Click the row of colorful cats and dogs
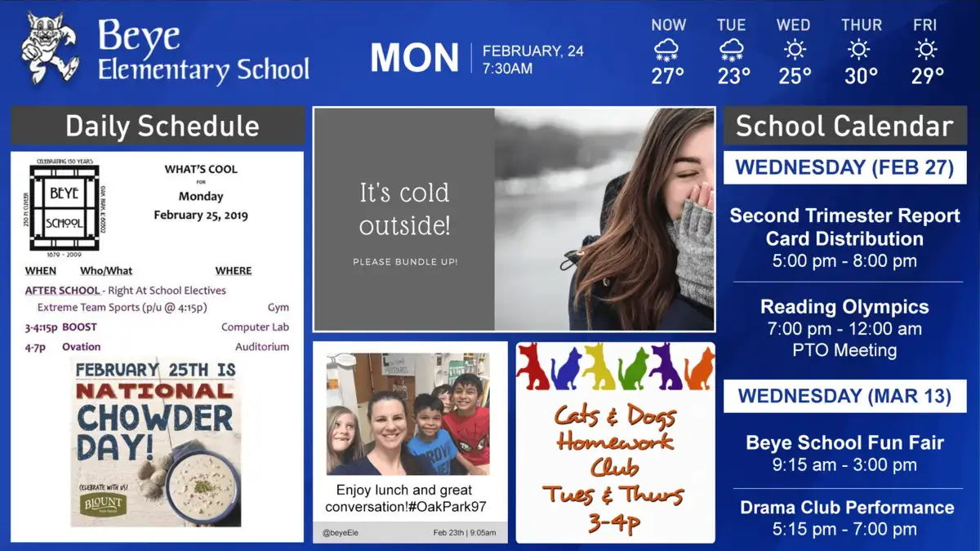 click(x=615, y=367)
